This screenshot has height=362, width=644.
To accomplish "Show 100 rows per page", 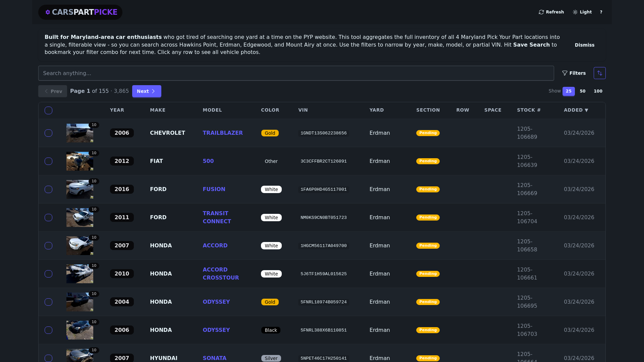I will point(598,91).
